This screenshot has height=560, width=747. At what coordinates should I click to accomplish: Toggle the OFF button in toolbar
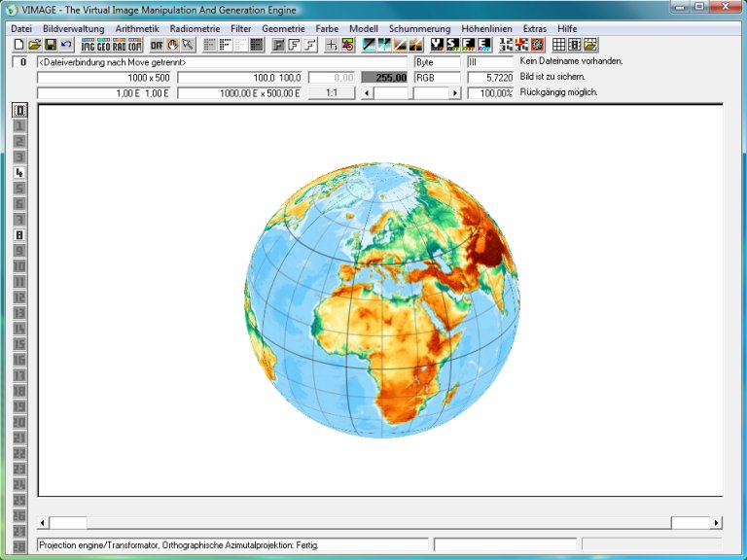[157, 45]
